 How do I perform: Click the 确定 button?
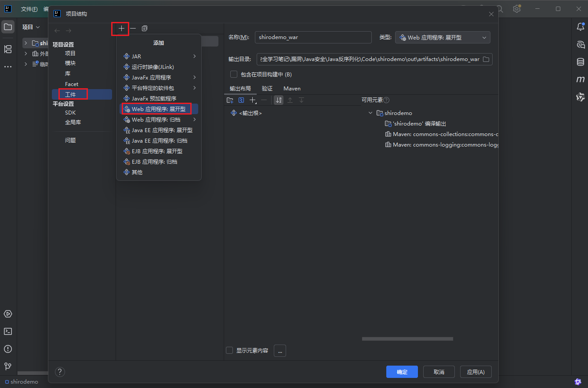402,372
